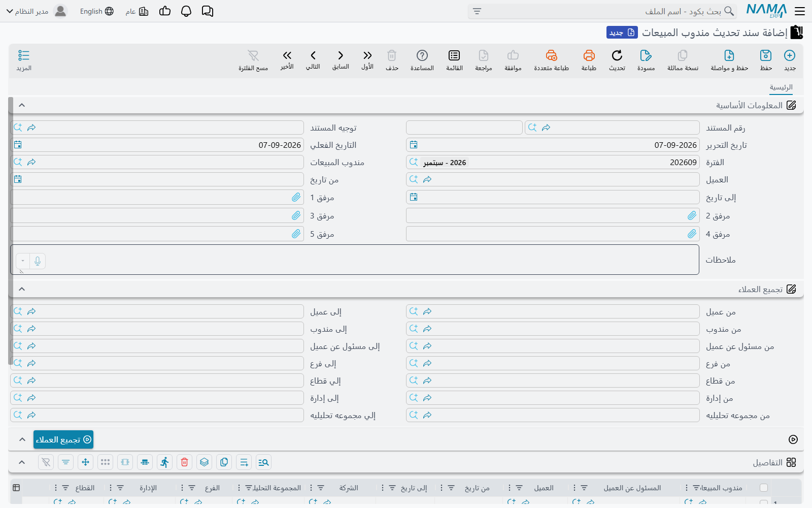The width and height of the screenshot is (812, 508).
Task: Click microphone icon in ملاحظات field
Action: click(x=38, y=261)
